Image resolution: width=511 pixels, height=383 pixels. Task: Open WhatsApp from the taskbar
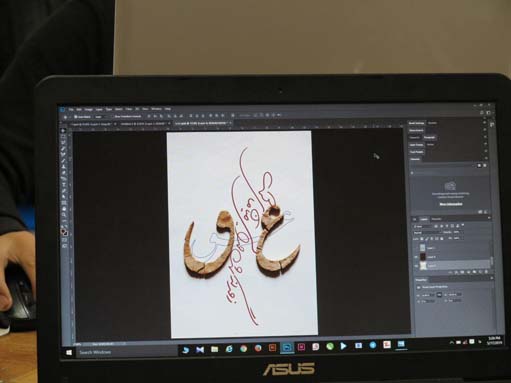coord(330,346)
